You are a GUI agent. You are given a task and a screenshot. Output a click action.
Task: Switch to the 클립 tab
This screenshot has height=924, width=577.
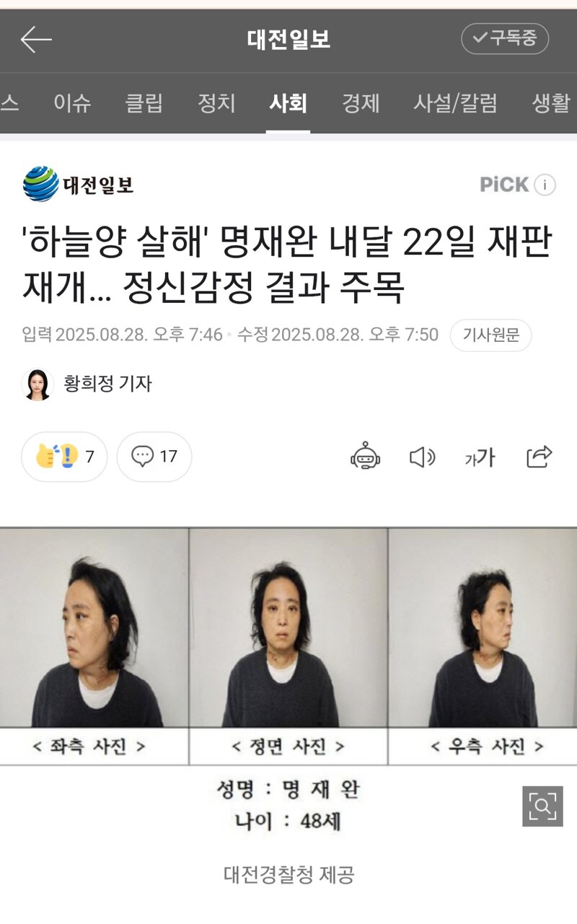coord(144,103)
